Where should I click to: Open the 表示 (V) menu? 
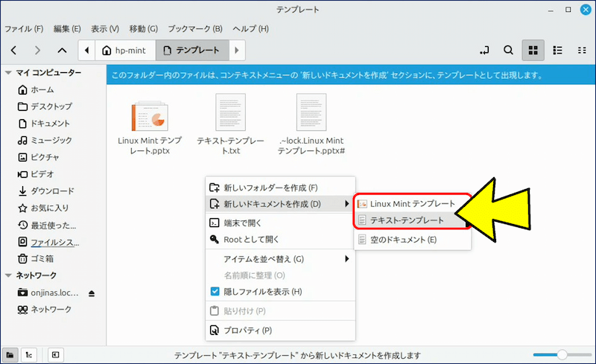pos(105,29)
